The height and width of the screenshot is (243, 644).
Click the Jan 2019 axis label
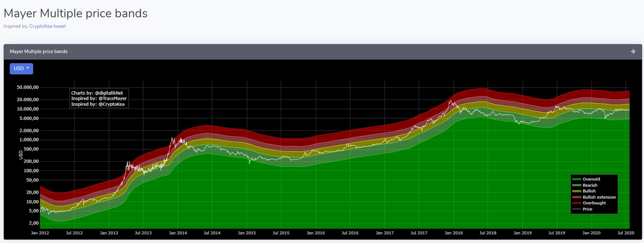point(523,233)
